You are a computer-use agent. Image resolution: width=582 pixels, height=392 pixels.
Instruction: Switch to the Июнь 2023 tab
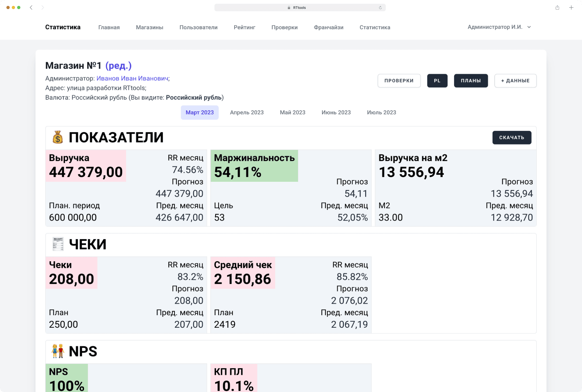point(336,112)
